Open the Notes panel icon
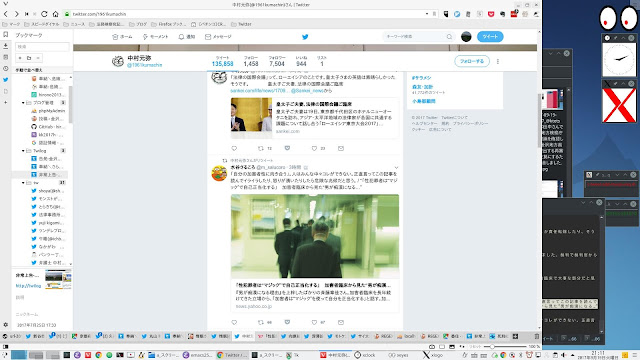 tap(5, 57)
